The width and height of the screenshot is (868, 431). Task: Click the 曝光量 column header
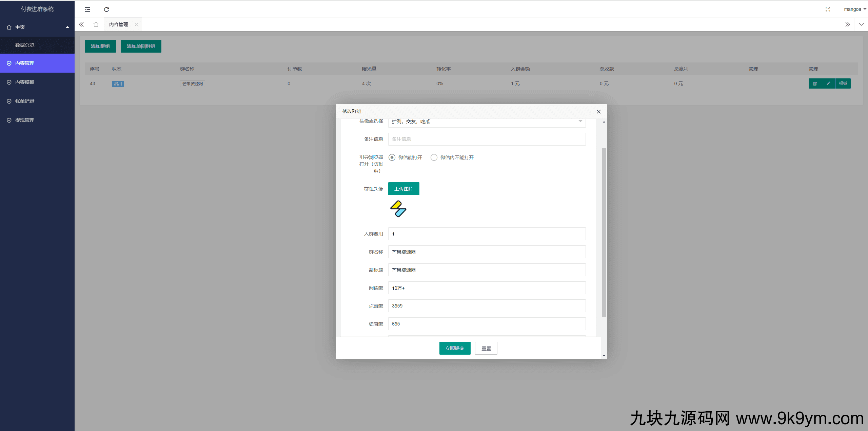(369, 69)
